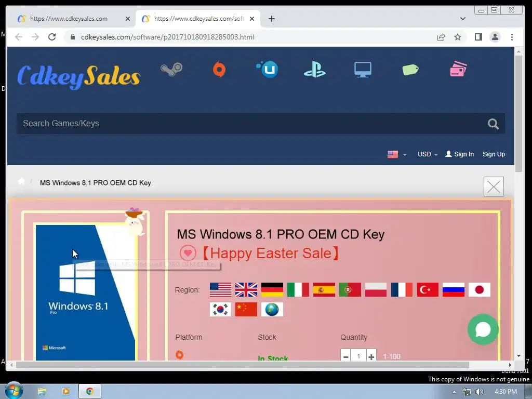Open the Steam category icon
The width and height of the screenshot is (532, 399).
[x=171, y=70]
